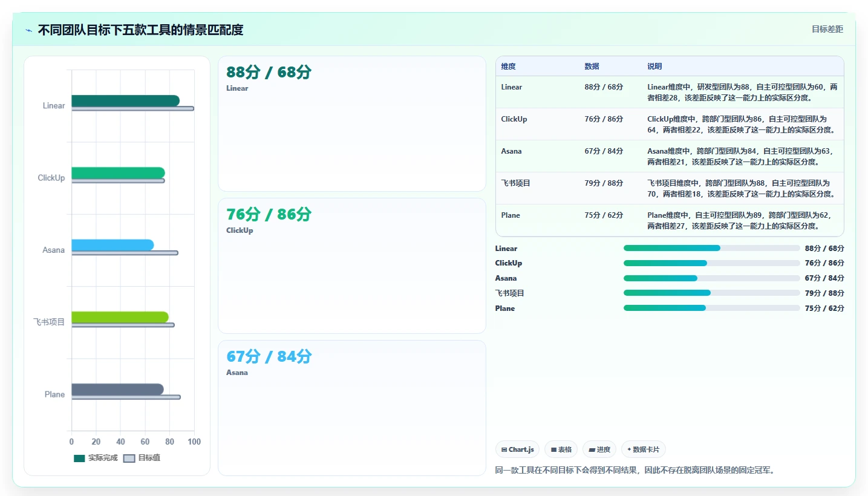Click the gray-blue Plane actual bar in chart
868x496 pixels.
pos(117,389)
